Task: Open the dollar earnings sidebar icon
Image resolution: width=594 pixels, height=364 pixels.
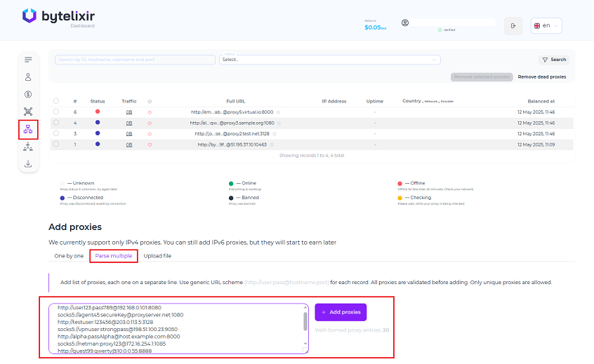Action: (x=28, y=94)
